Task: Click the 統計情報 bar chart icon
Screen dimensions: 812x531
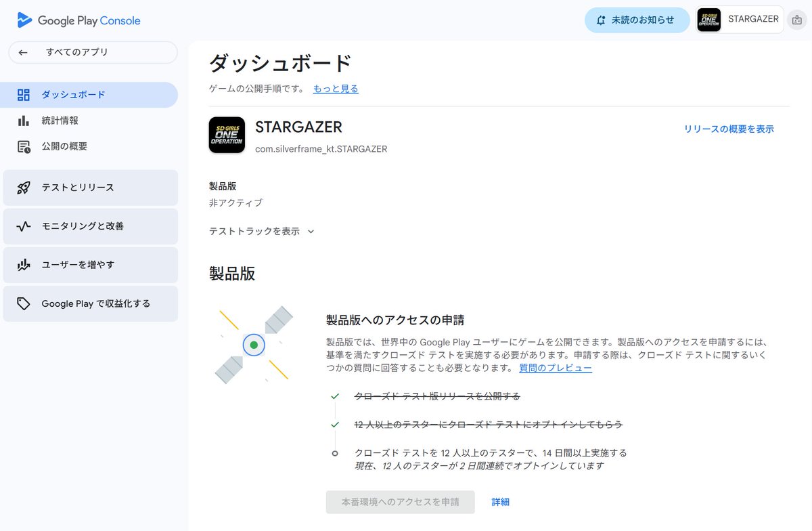Action: pyautogui.click(x=24, y=121)
